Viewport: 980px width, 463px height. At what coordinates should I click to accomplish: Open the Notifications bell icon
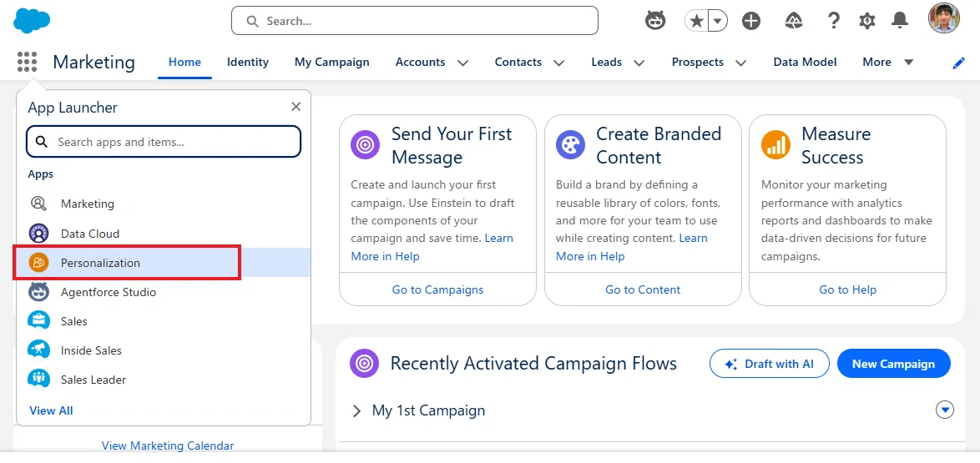coord(900,21)
